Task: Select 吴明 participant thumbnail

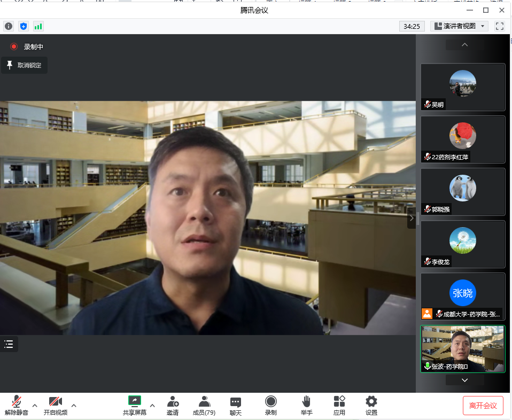Action: (463, 87)
